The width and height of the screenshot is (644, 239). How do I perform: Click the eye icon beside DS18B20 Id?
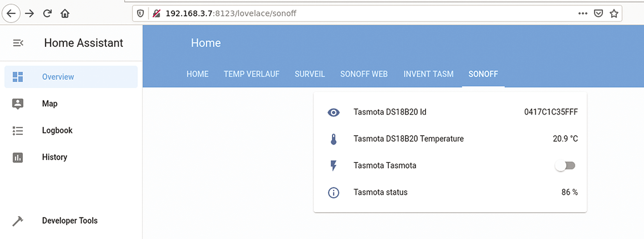pos(333,112)
